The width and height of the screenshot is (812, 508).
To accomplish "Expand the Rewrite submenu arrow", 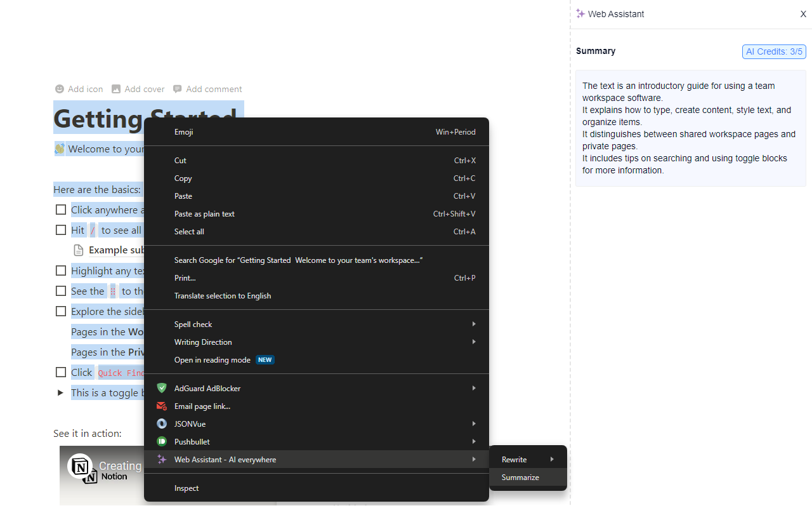I will (552, 459).
